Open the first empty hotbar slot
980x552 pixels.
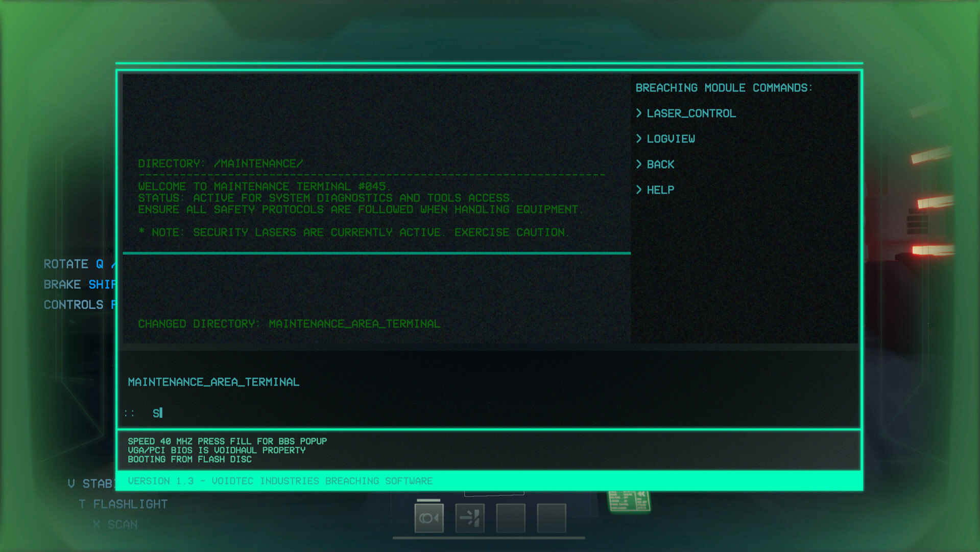point(511,517)
